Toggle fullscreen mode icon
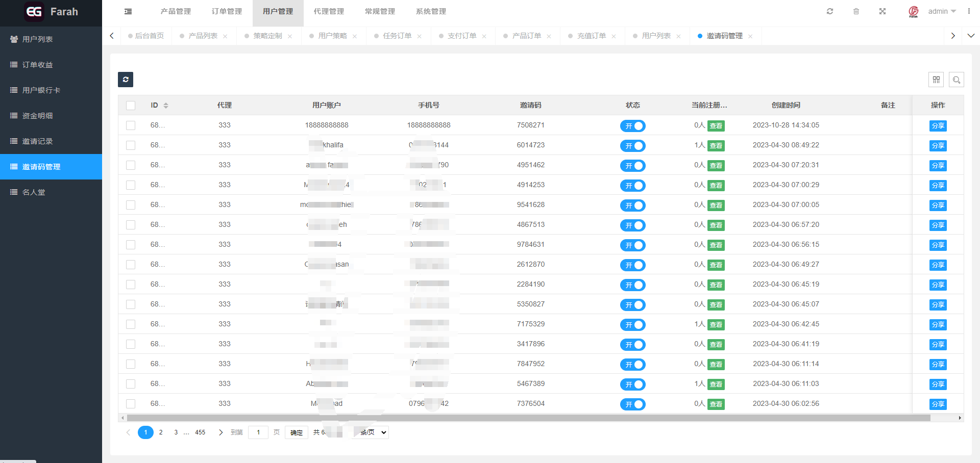The height and width of the screenshot is (463, 980). 882,11
